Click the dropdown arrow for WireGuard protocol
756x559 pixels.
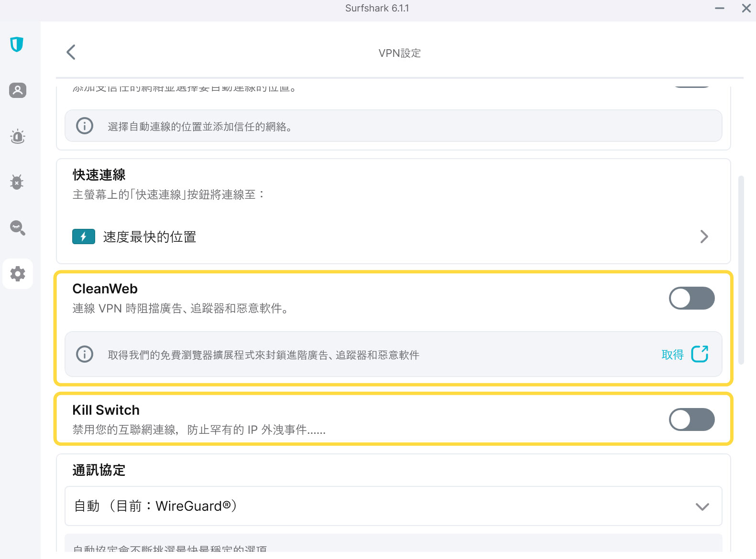(702, 506)
